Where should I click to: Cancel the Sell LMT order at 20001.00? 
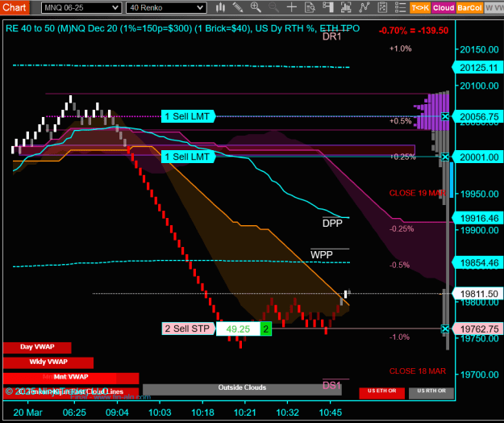[445, 157]
